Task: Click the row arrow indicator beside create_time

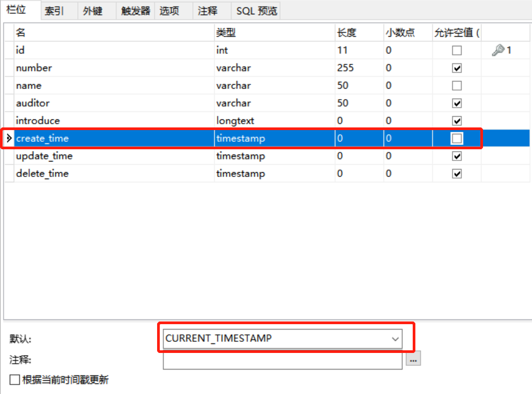Action: (x=9, y=138)
